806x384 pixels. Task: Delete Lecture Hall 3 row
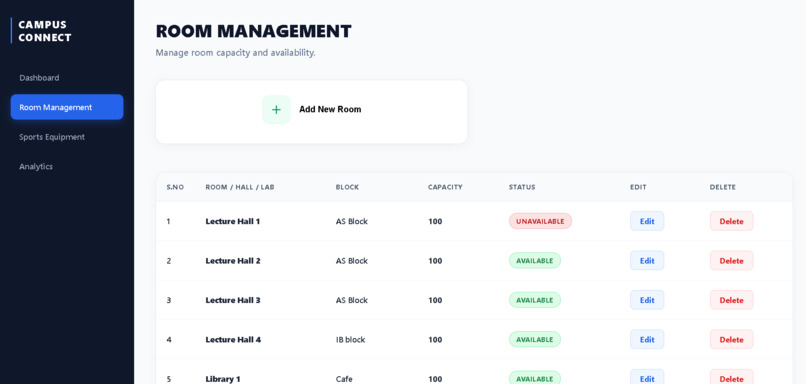click(731, 300)
